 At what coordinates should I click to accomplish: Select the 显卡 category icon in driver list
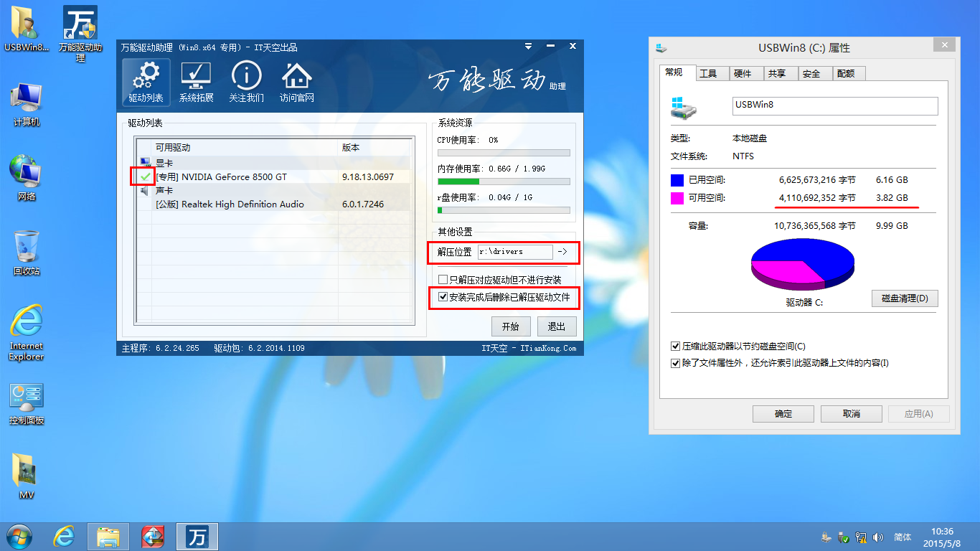(146, 163)
